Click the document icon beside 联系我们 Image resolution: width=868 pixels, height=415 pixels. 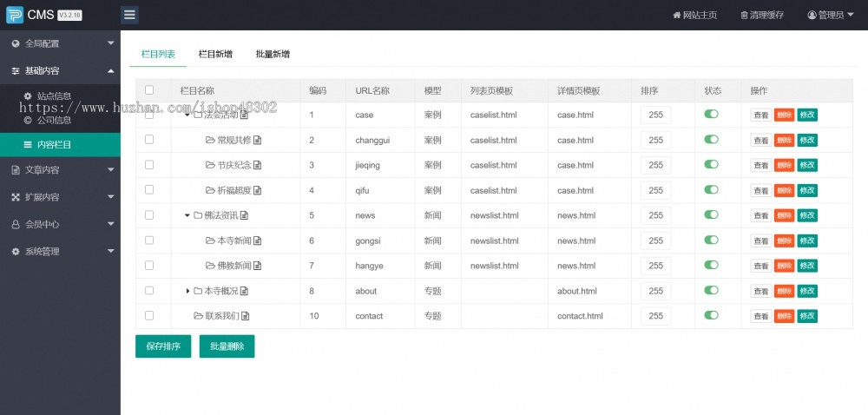246,316
